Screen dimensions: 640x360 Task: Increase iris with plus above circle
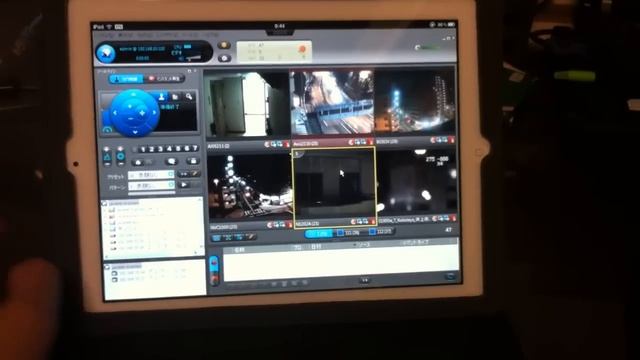(x=120, y=149)
